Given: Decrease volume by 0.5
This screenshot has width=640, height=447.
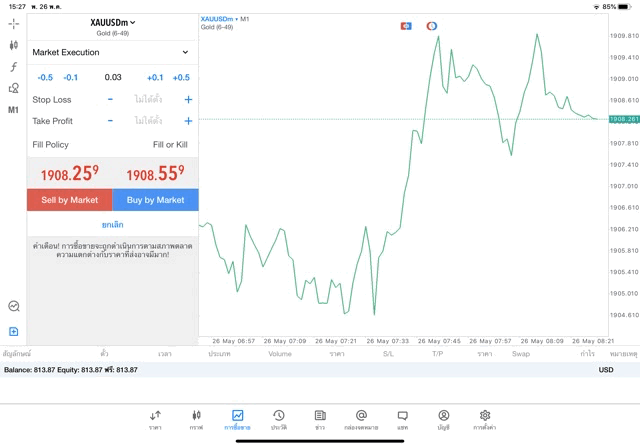Looking at the screenshot, I should [x=45, y=78].
